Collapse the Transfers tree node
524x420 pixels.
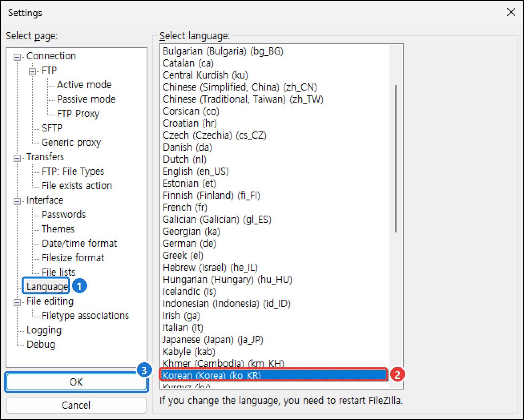[17, 158]
